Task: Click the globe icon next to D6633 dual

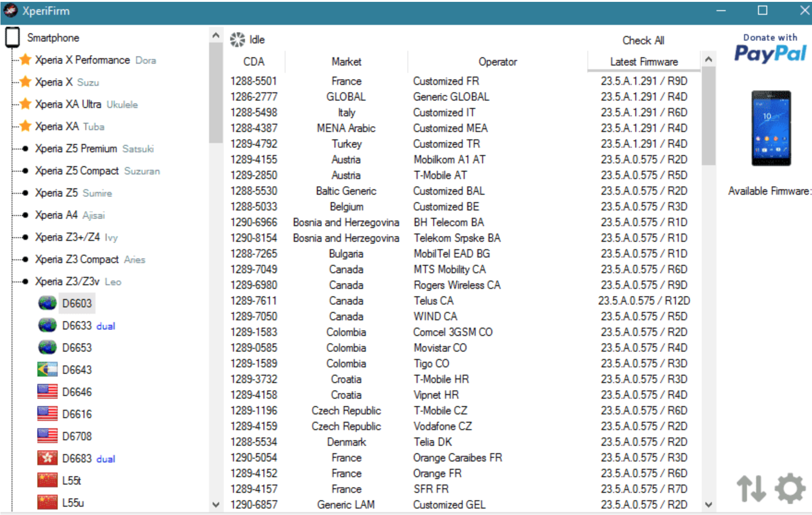Action: coord(47,325)
